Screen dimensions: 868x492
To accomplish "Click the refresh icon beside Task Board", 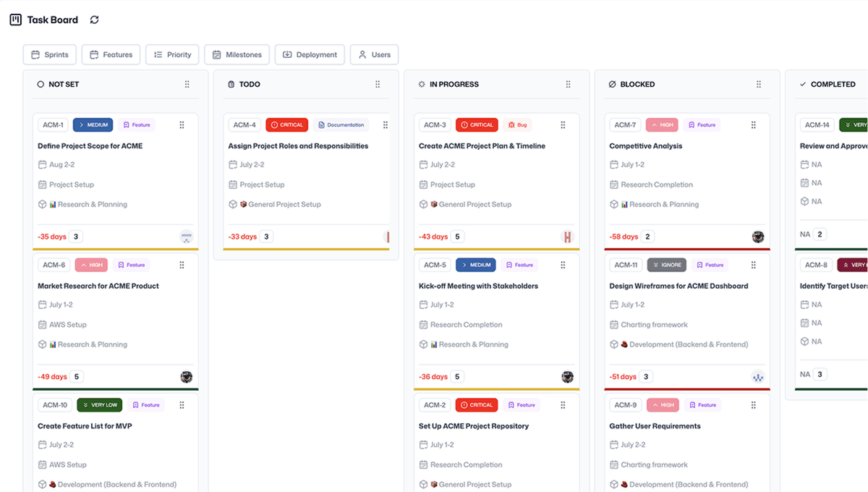I will (94, 20).
